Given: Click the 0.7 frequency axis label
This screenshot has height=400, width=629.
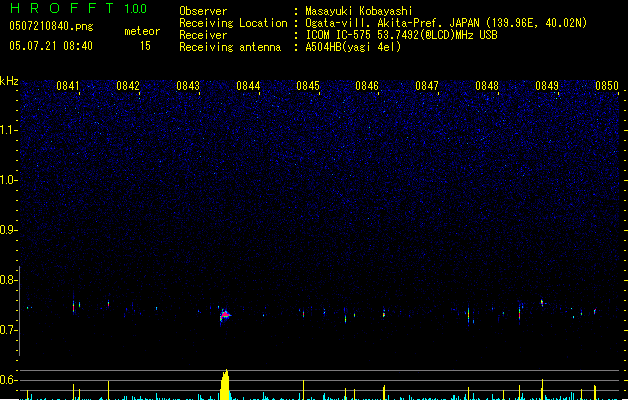Looking at the screenshot, I should 9,330.
